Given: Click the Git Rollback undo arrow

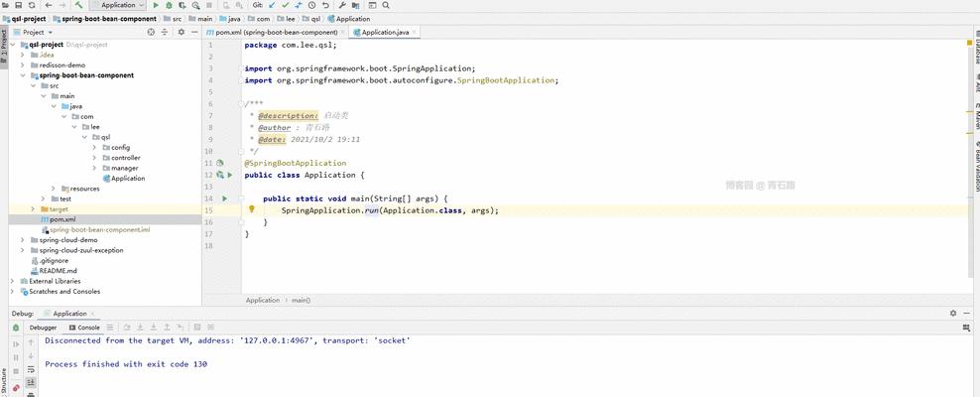Looking at the screenshot, I should click(x=325, y=5).
